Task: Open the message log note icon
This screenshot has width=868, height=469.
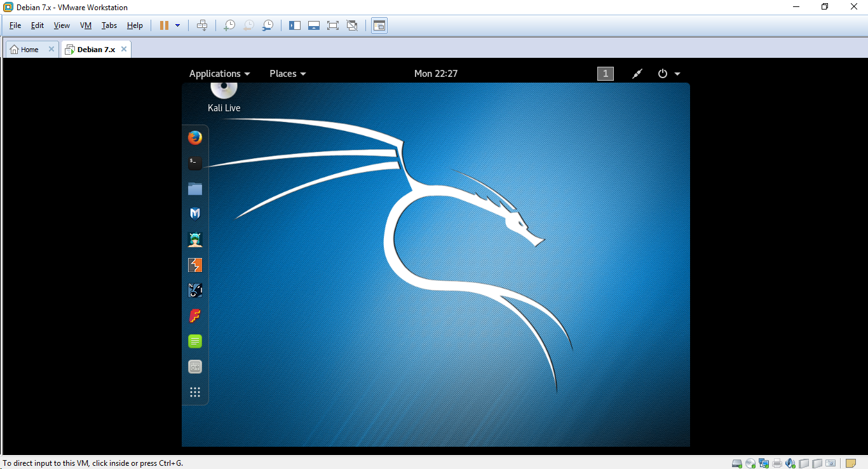Action: click(x=851, y=463)
